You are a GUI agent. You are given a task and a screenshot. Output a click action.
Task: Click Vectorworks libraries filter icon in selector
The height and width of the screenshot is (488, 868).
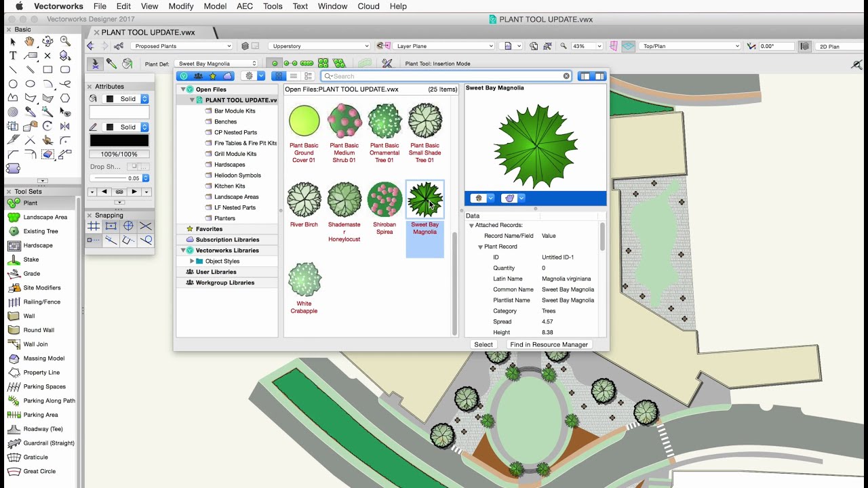(x=183, y=76)
